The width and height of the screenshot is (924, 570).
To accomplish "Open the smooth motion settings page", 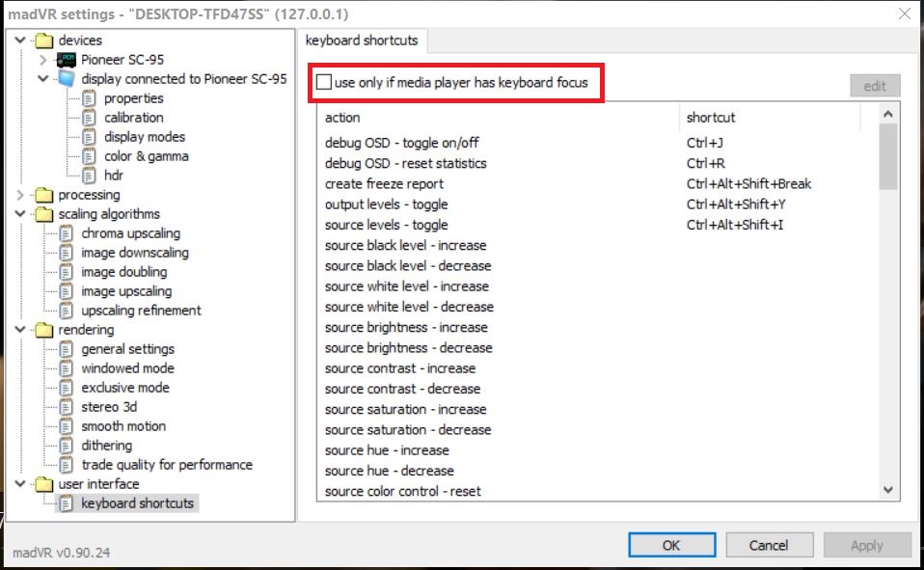I will (123, 426).
